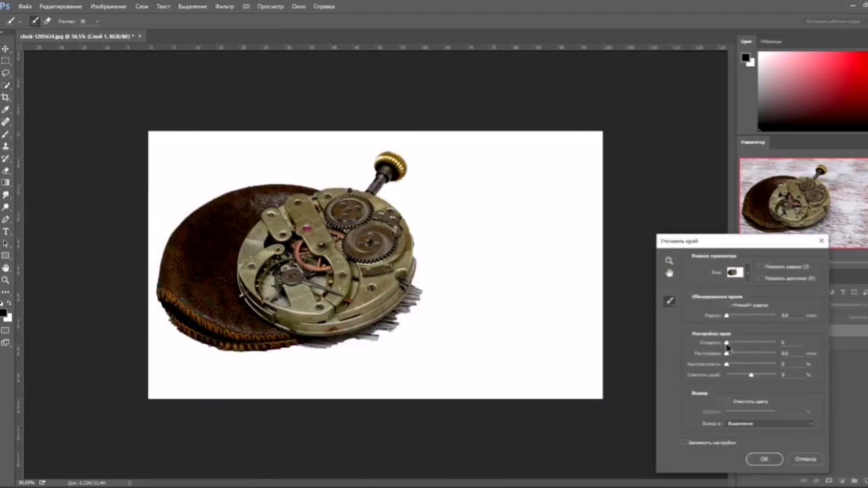Open the Просмотр menu

tap(271, 6)
